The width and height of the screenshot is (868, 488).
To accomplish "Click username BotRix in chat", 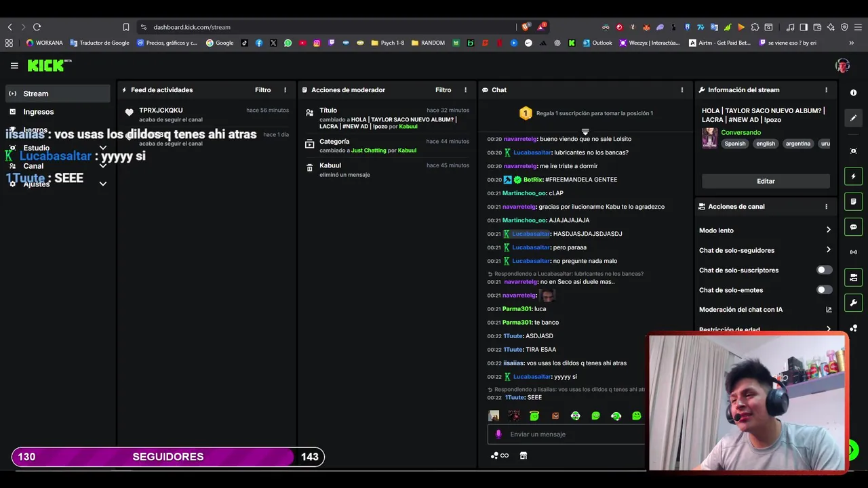I will 533,180.
